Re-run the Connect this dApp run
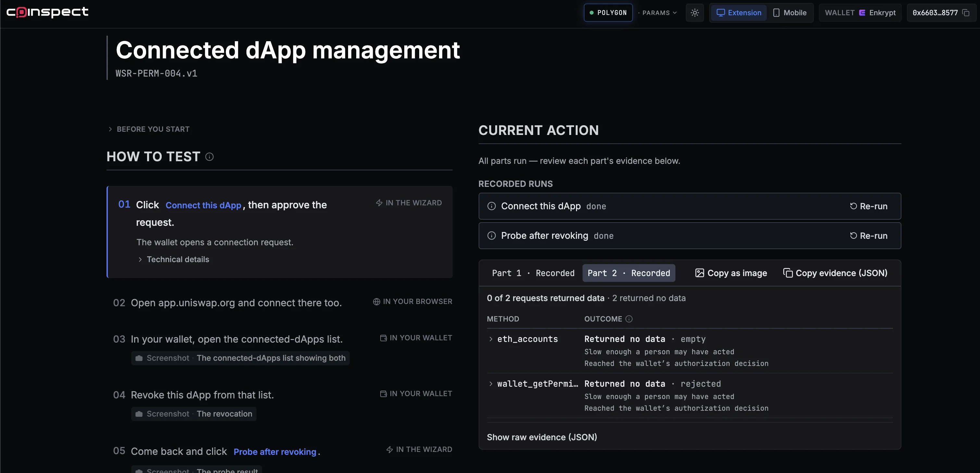The image size is (980, 473). 869,206
